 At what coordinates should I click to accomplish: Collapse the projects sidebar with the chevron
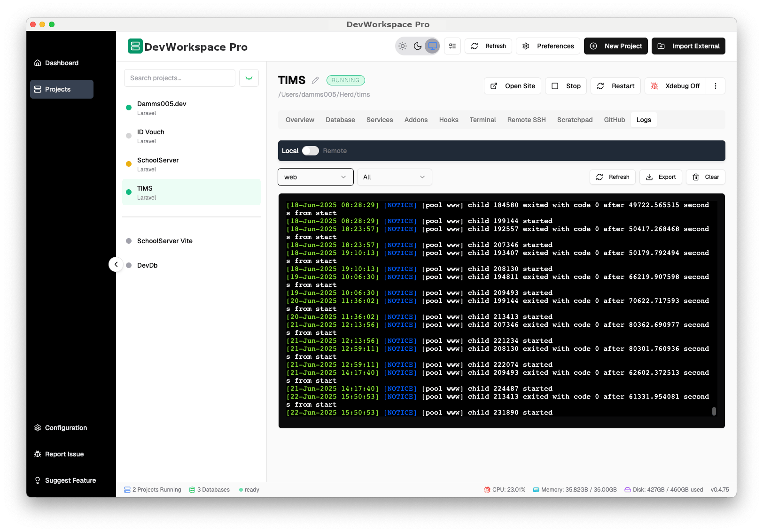pyautogui.click(x=116, y=264)
